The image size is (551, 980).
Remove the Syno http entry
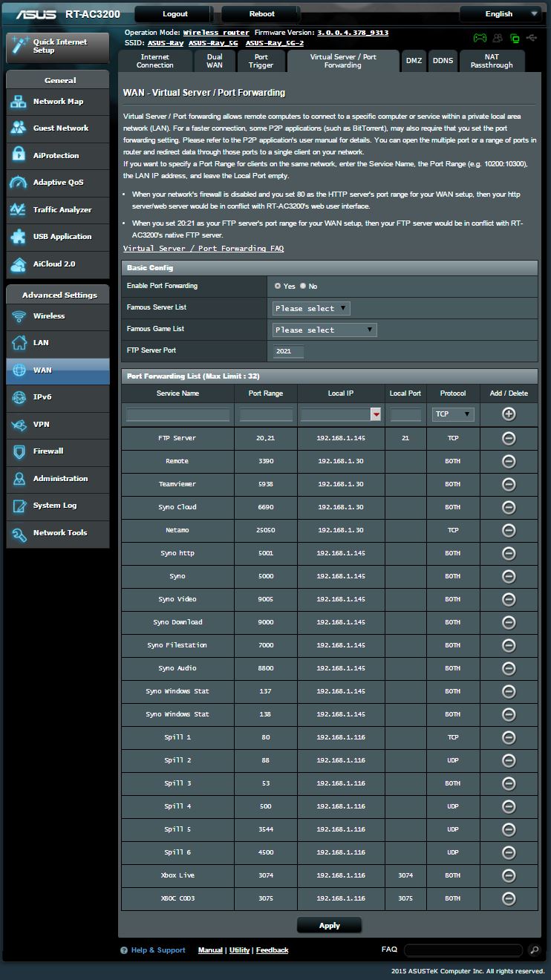[x=509, y=553]
